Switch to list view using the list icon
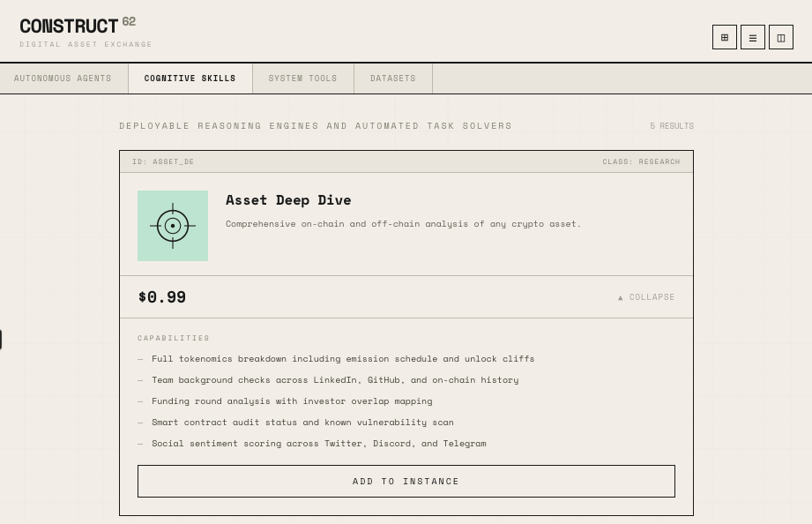The height and width of the screenshot is (524, 812). [753, 37]
